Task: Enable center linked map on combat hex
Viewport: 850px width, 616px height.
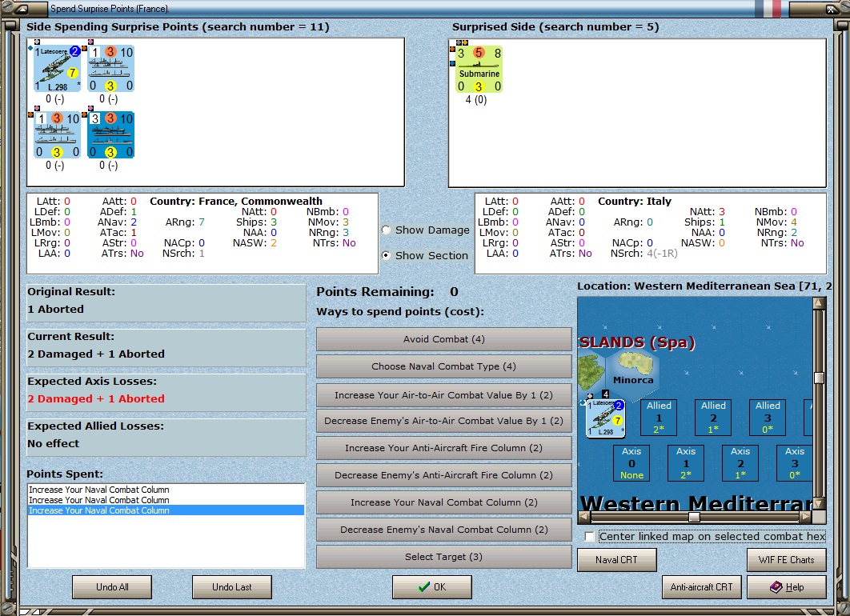Action: (x=590, y=536)
